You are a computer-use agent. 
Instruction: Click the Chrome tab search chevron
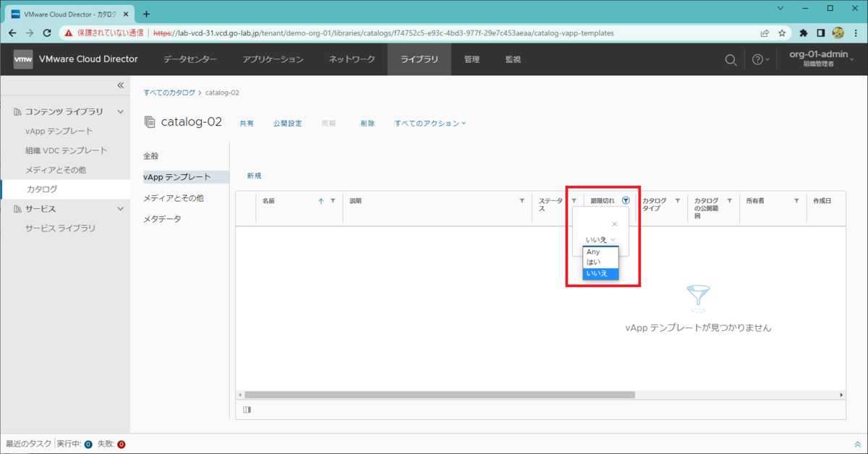[781, 8]
